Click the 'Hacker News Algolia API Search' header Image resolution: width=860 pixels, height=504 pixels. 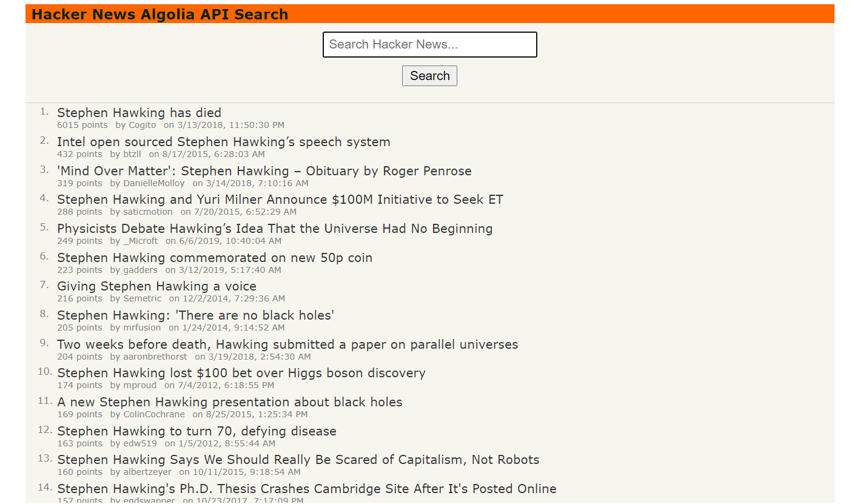coord(160,14)
